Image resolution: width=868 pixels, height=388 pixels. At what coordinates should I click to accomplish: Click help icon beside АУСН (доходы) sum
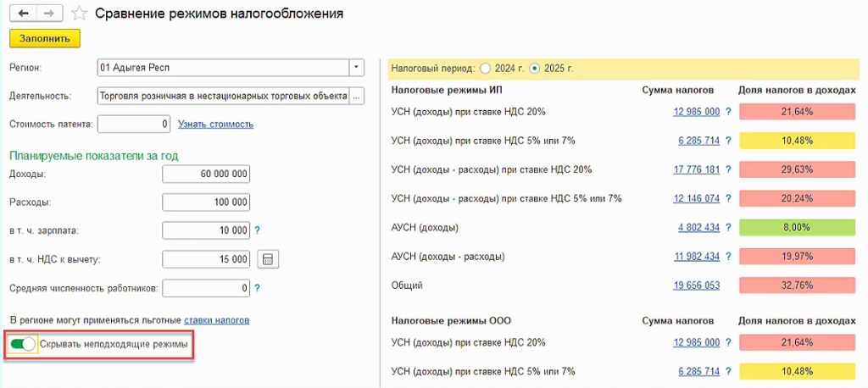click(x=728, y=228)
